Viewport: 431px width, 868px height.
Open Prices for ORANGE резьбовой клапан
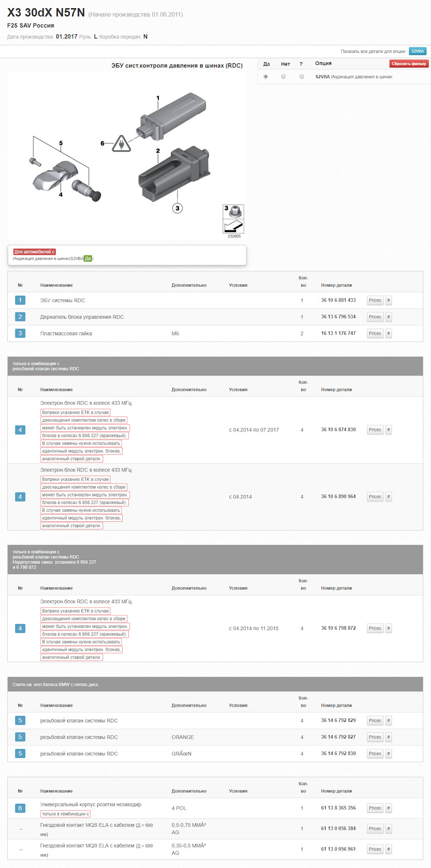(375, 737)
